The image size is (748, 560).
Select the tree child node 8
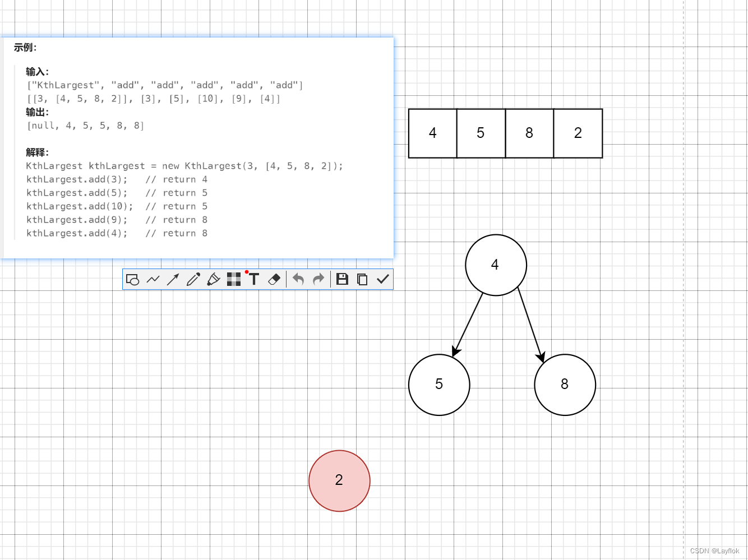[565, 385]
